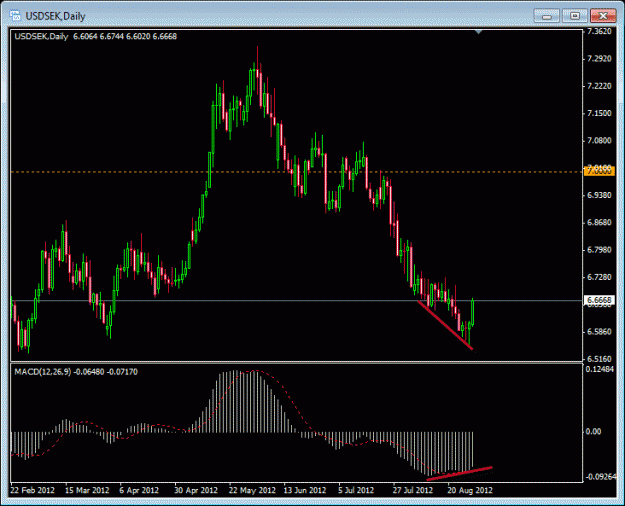The image size is (625, 506).
Task: Click the 30 Apr 2012 date label
Action: coord(196,490)
